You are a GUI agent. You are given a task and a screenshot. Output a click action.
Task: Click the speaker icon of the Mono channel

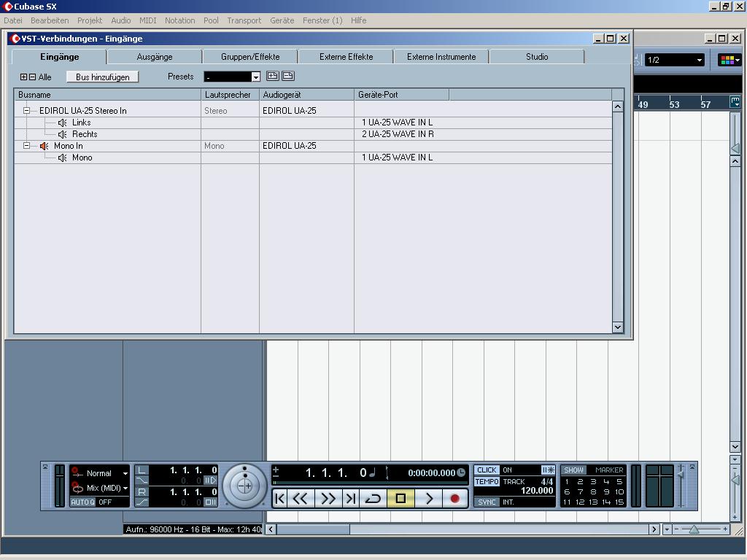coord(63,157)
